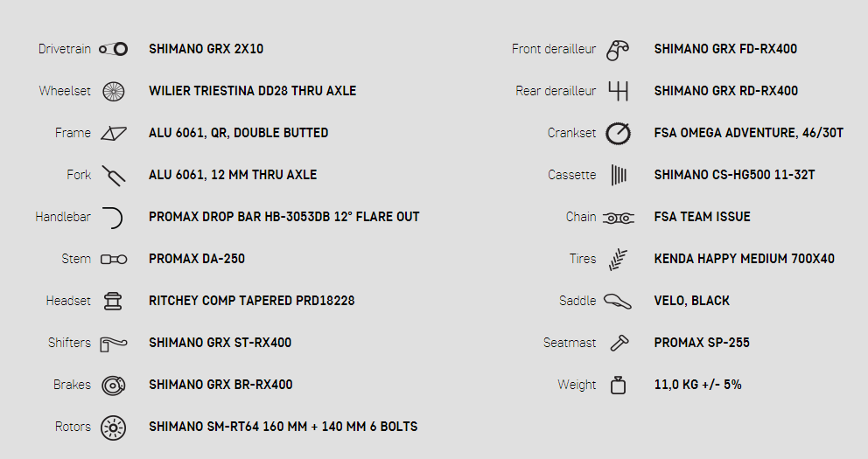This screenshot has height=459, width=868.
Task: Click the SHIMANO GRX 2X10 text
Action: 206,49
